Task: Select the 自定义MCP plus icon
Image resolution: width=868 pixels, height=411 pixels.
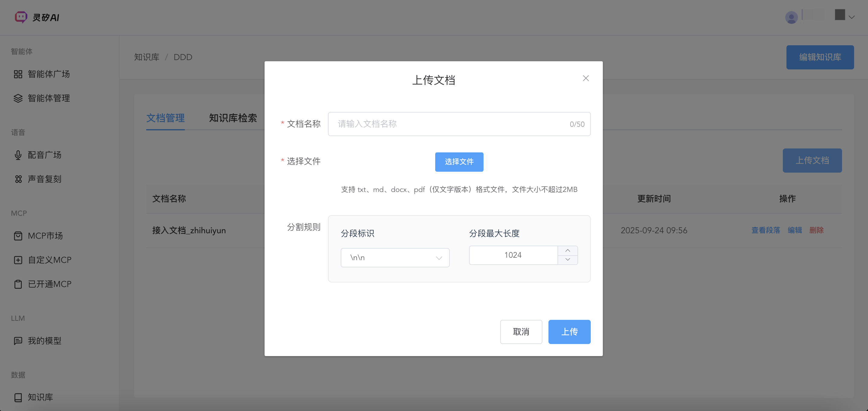Action: pos(18,260)
